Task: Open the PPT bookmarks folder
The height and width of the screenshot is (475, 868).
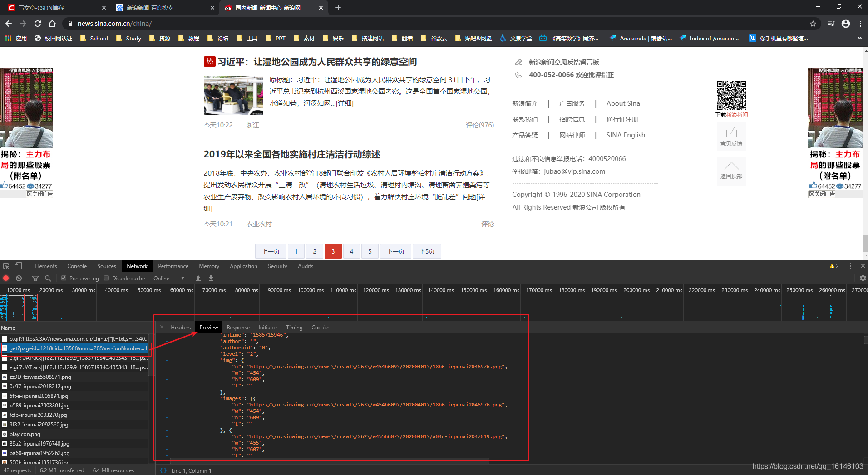Action: tap(276, 39)
